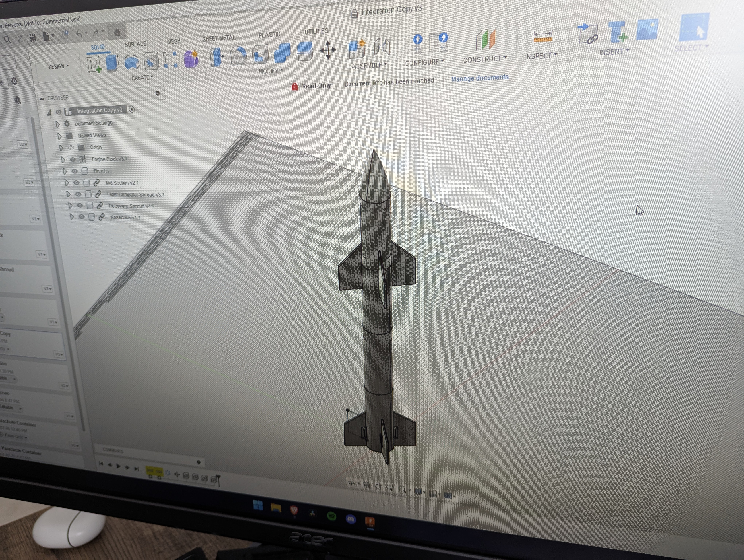This screenshot has width=744, height=560.
Task: Open the MODIFY dropdown menu
Action: tap(271, 71)
